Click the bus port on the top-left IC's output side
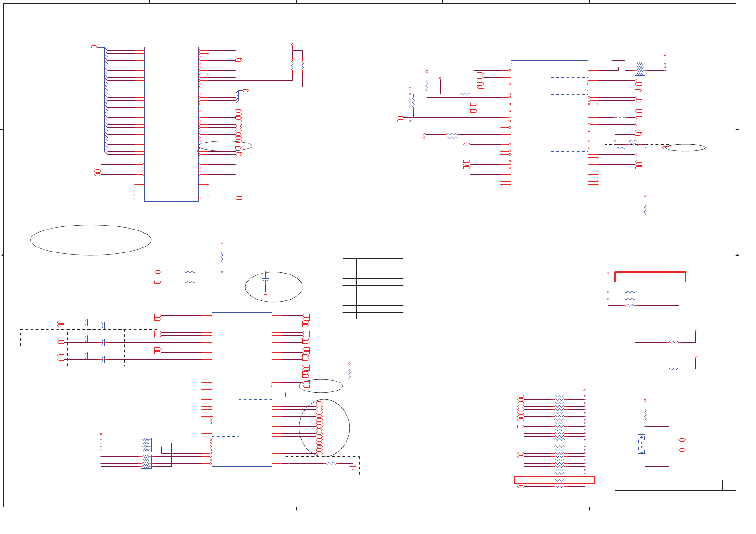This screenshot has height=534, width=756. [x=245, y=91]
